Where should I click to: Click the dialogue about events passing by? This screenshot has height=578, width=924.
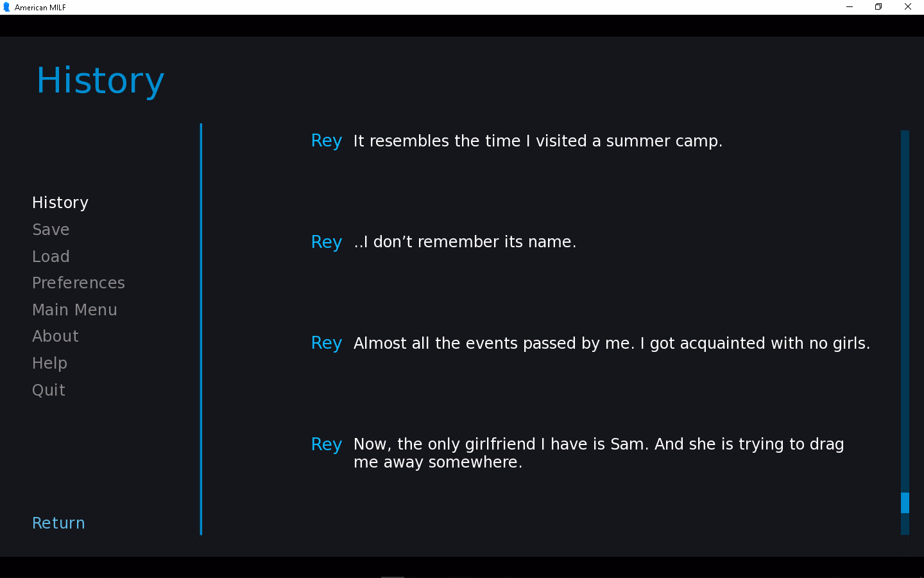612,344
